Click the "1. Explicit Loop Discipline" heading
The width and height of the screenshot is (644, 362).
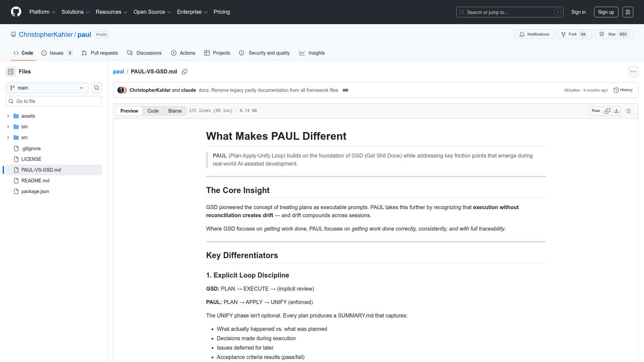pos(248,275)
